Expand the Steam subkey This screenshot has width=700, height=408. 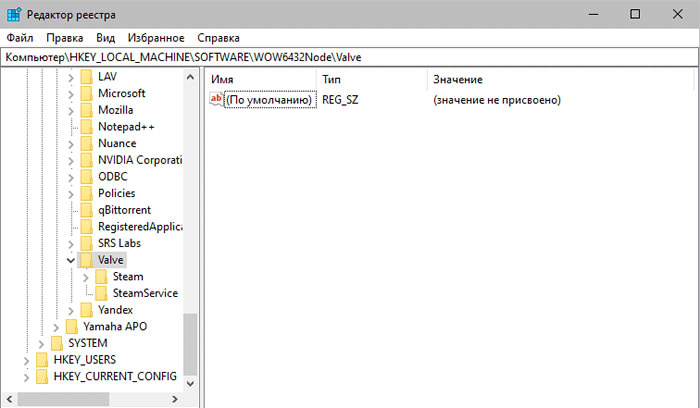pos(85,278)
